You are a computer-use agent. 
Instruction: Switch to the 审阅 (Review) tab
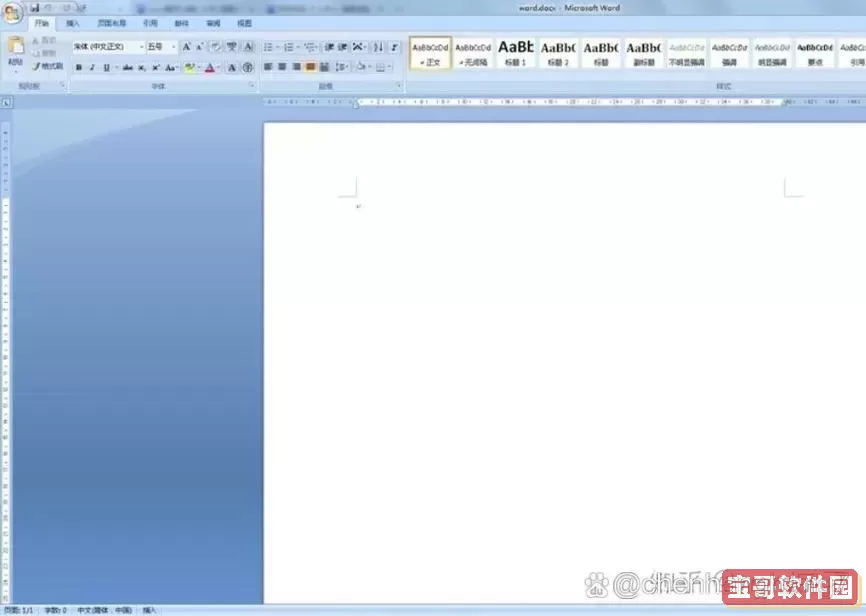pos(213,23)
